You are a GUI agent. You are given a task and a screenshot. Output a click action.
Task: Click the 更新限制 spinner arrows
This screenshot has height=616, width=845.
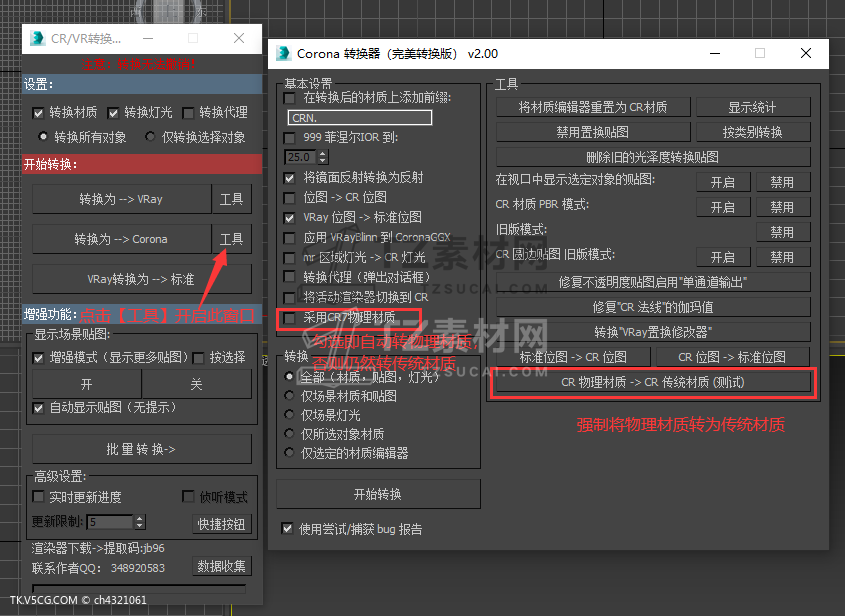tap(140, 522)
